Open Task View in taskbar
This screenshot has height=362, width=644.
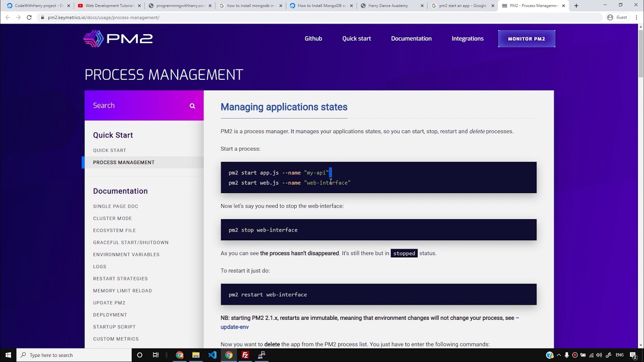[x=155, y=355]
